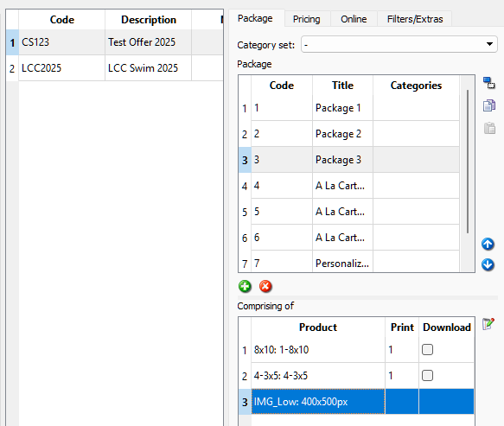This screenshot has width=504, height=426.
Task: Click the Print column header
Action: click(x=402, y=327)
